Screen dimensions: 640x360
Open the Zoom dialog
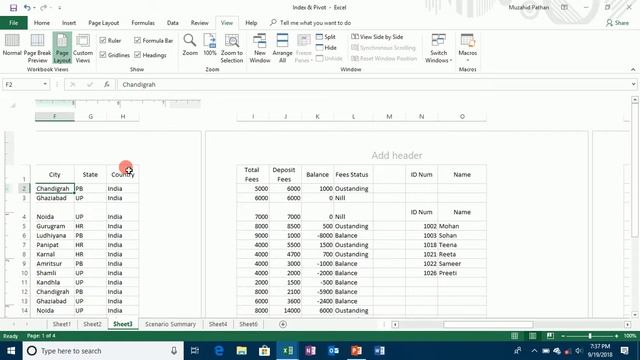coord(190,45)
